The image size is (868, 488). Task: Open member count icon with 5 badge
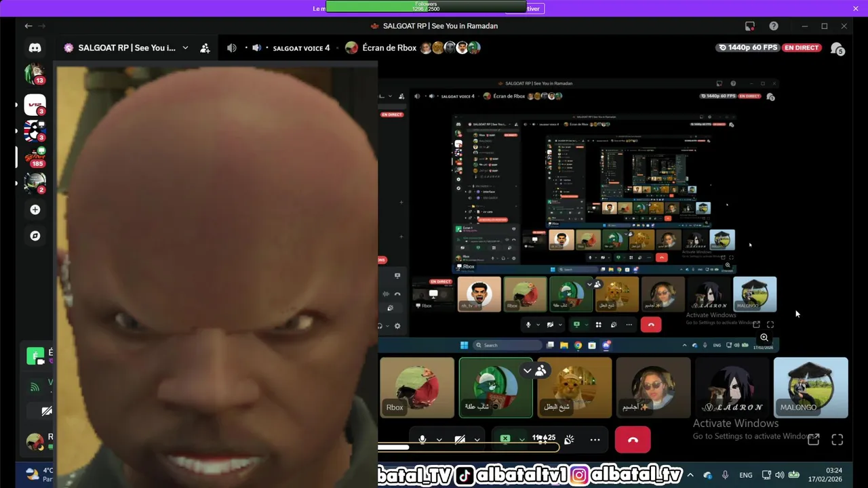pyautogui.click(x=837, y=49)
